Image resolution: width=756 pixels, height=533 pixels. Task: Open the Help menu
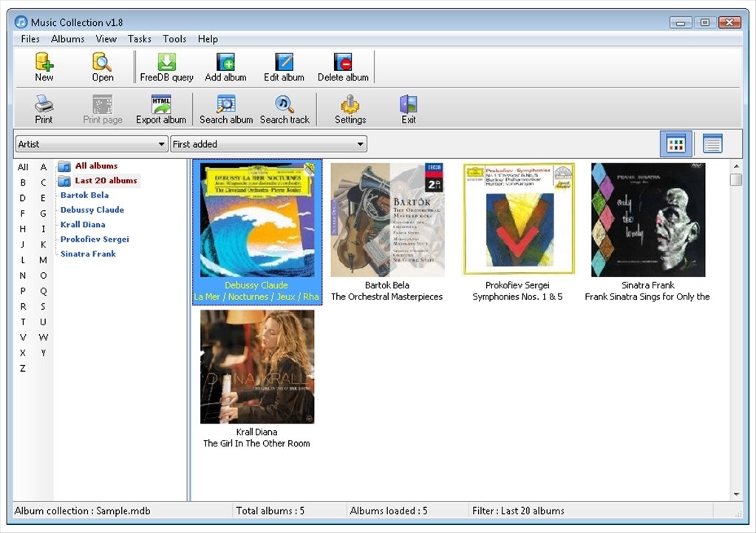point(208,39)
